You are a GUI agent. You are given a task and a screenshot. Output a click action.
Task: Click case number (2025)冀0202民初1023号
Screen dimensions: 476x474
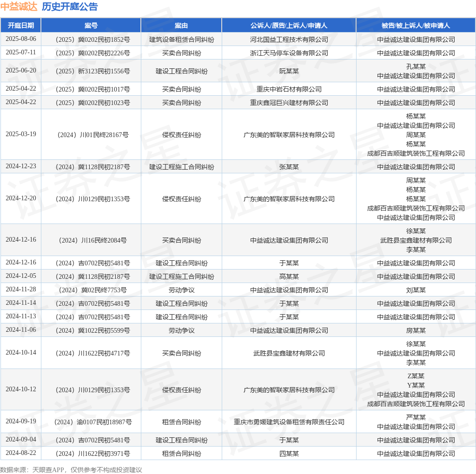pyautogui.click(x=93, y=103)
